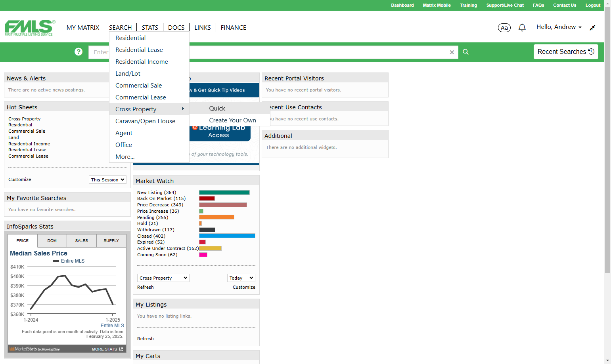Open FAQs link
611x364 pixels.
(538, 5)
